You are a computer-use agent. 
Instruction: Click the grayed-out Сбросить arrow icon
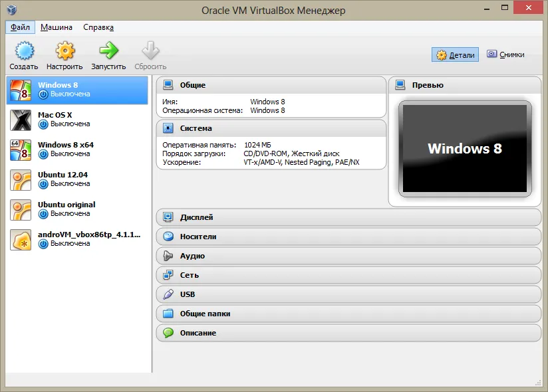pos(150,51)
